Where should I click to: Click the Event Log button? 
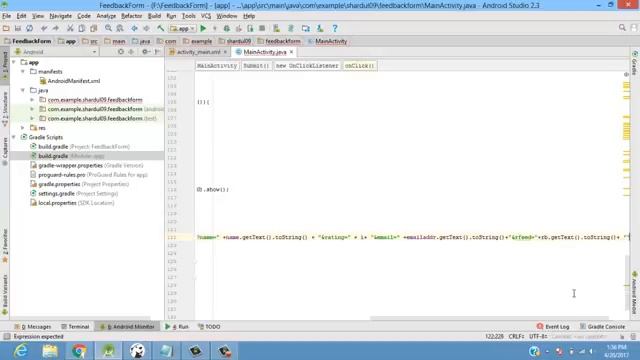coord(553,327)
